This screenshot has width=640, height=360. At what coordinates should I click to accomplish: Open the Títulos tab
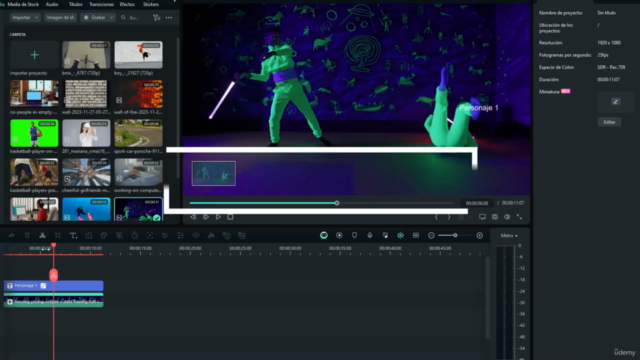(x=76, y=4)
